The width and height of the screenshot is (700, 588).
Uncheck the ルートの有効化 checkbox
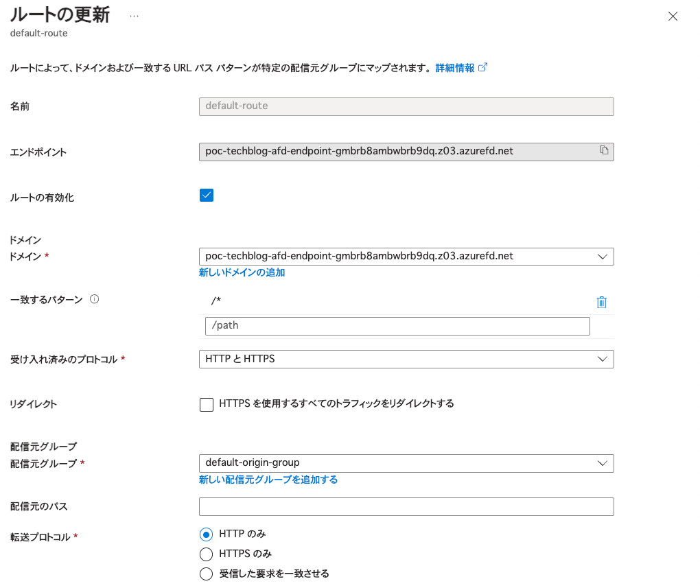click(x=207, y=196)
